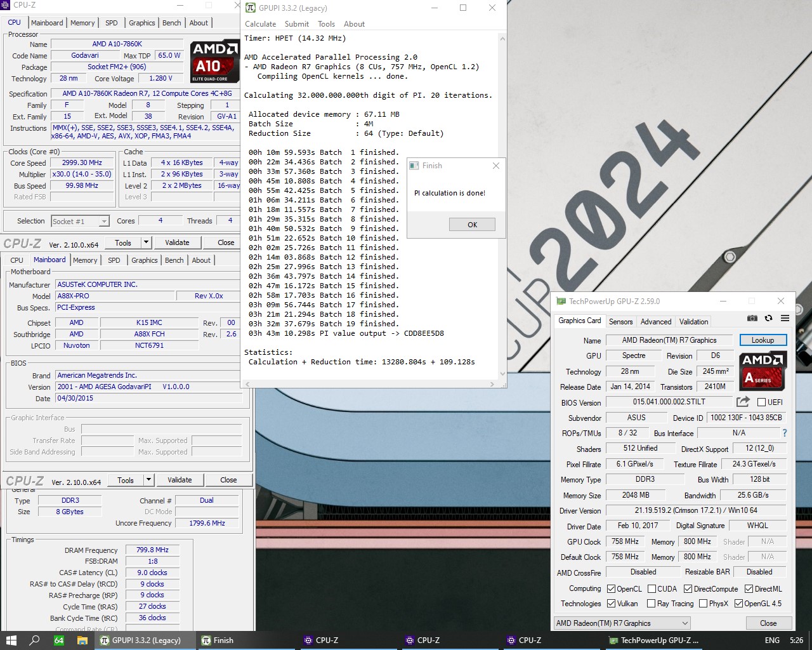Click Finish dialog title icon
The image size is (812, 650).
(x=414, y=166)
